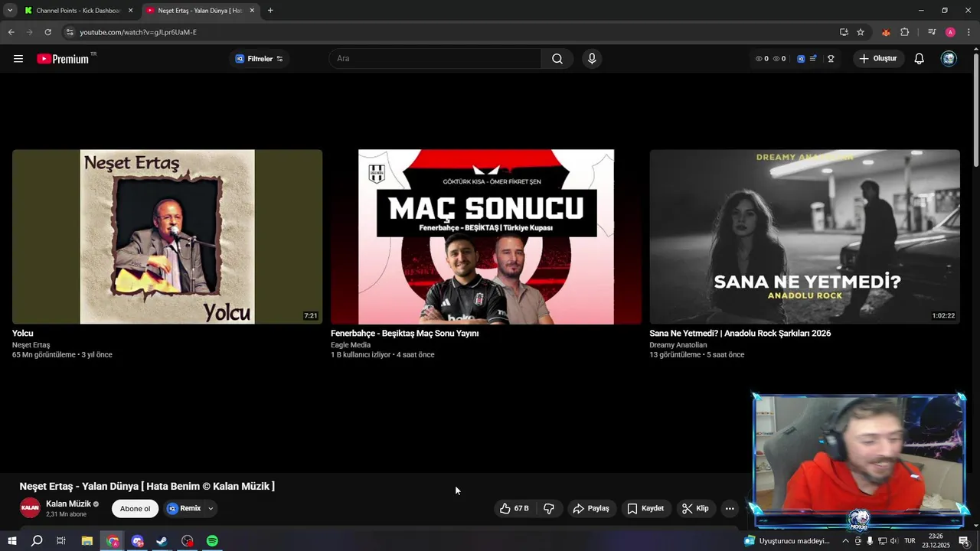
Task: Show hidden system tray icons chevron
Action: pyautogui.click(x=845, y=541)
